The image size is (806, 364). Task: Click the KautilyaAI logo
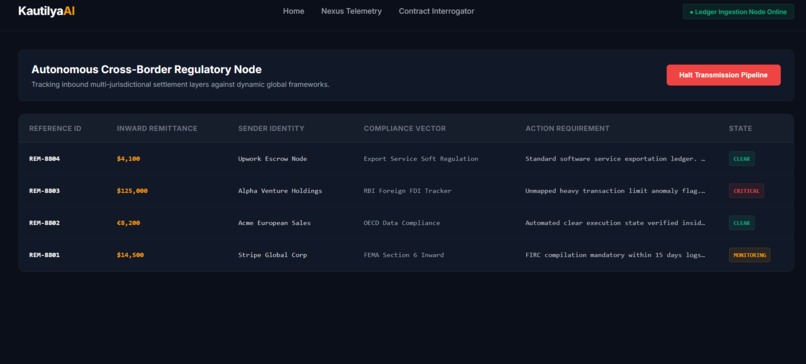[46, 11]
